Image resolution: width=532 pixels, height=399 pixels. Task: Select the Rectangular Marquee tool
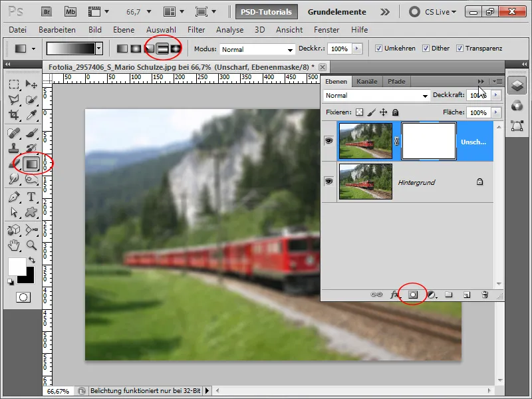click(x=14, y=84)
